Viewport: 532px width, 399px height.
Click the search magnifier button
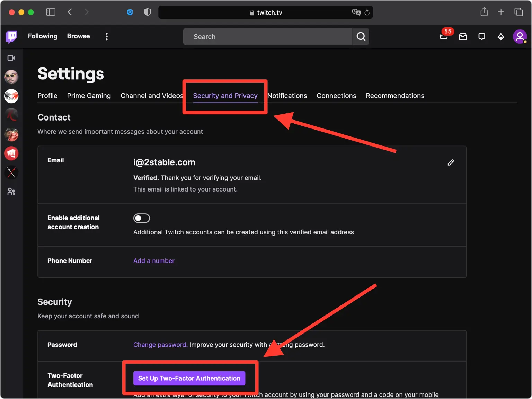pos(361,37)
